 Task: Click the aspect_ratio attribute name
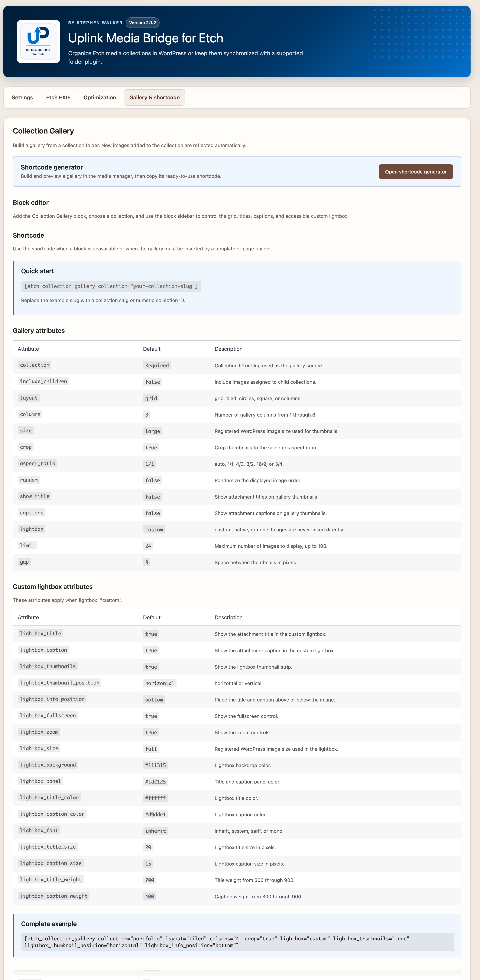(38, 463)
